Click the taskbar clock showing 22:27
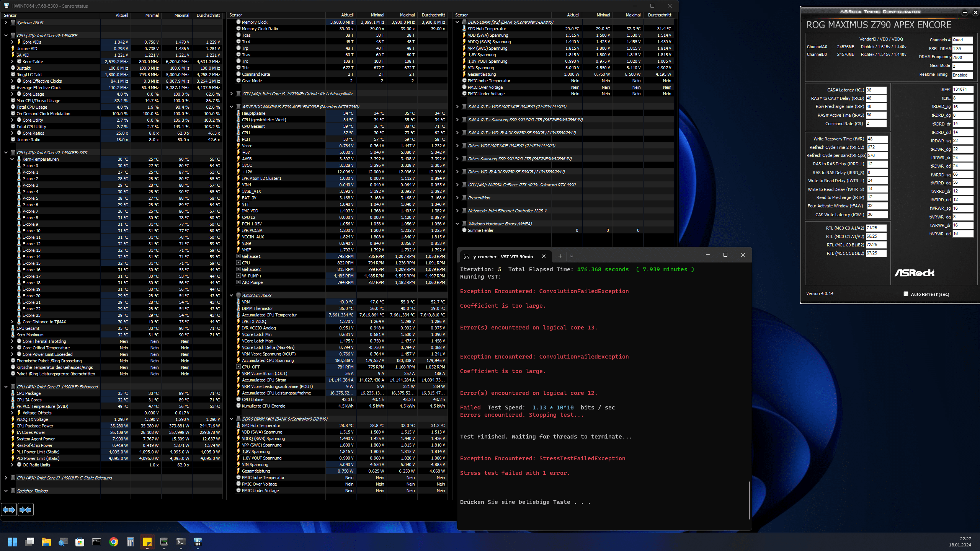This screenshot has height=551, width=980. (x=965, y=539)
